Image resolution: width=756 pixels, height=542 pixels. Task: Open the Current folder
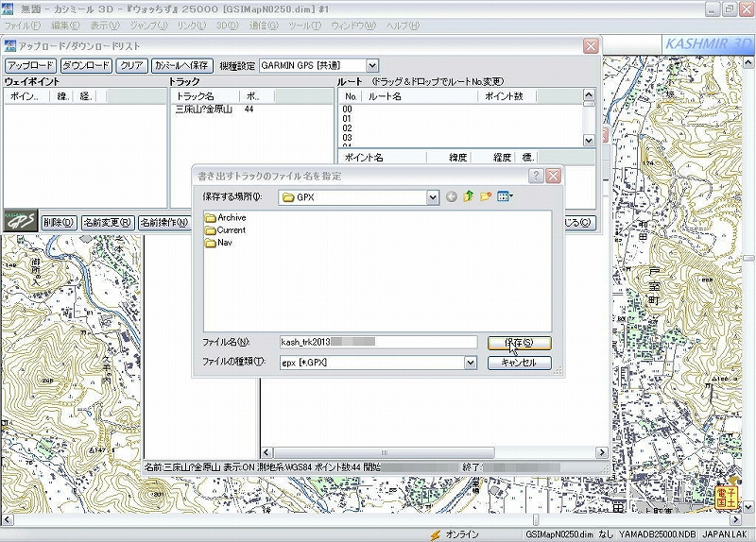coord(225,230)
